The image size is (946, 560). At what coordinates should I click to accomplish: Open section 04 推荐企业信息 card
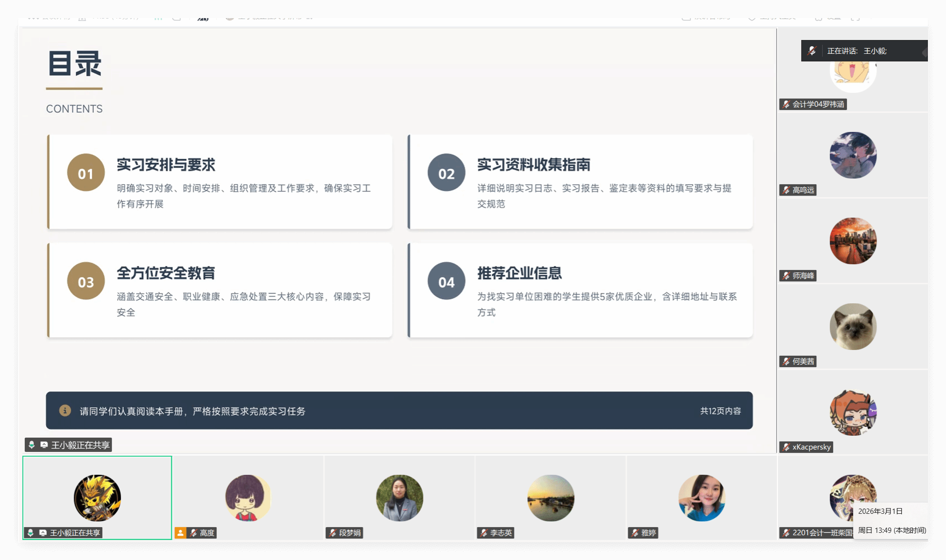click(x=580, y=290)
